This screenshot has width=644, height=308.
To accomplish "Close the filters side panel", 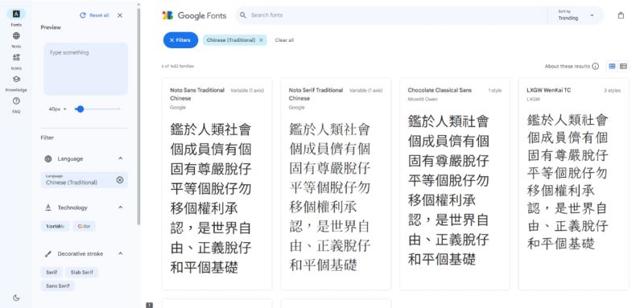I will point(119,15).
